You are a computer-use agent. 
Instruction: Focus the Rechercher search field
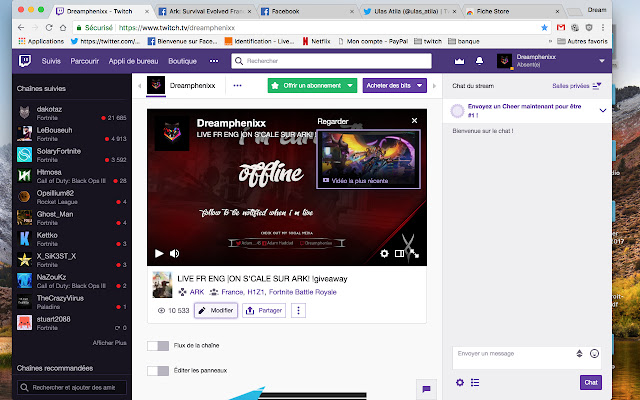[331, 61]
